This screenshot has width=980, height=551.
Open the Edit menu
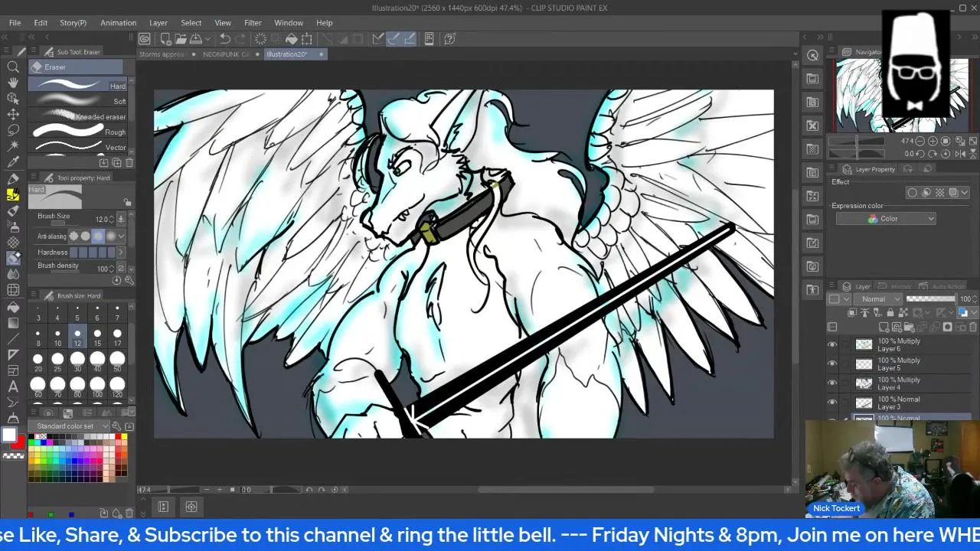coord(41,23)
